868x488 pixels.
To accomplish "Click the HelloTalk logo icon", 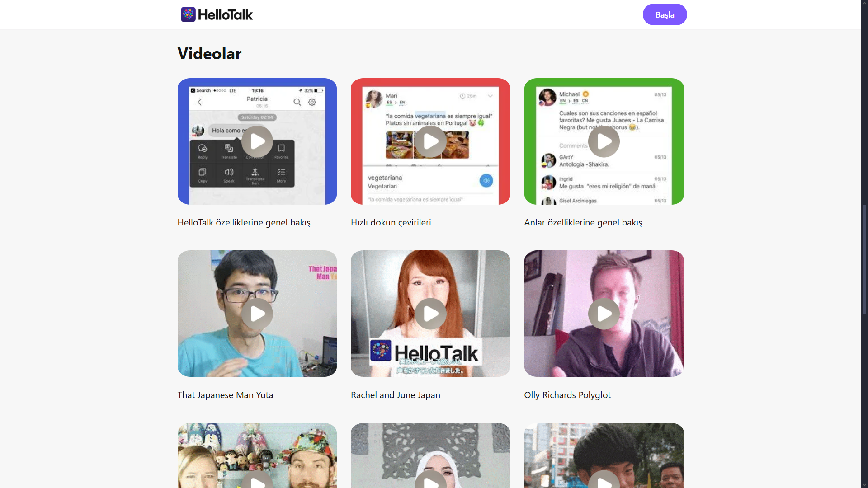I will pyautogui.click(x=188, y=14).
